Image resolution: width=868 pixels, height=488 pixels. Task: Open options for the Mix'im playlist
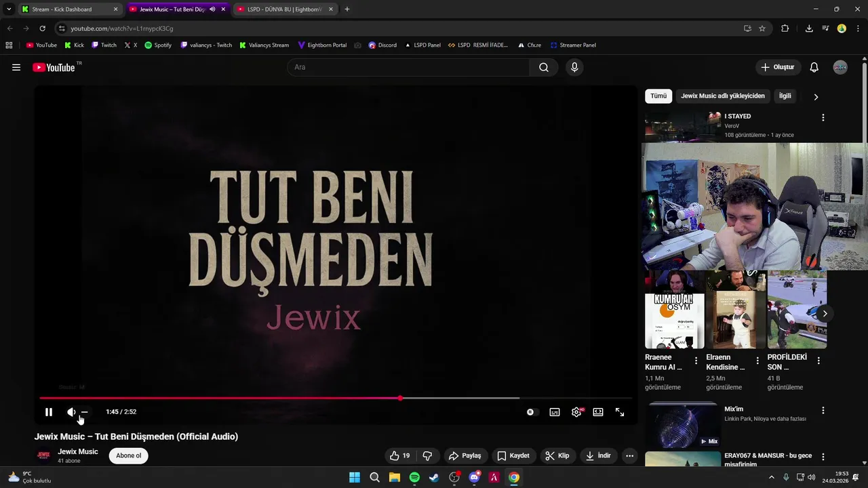[x=823, y=411]
